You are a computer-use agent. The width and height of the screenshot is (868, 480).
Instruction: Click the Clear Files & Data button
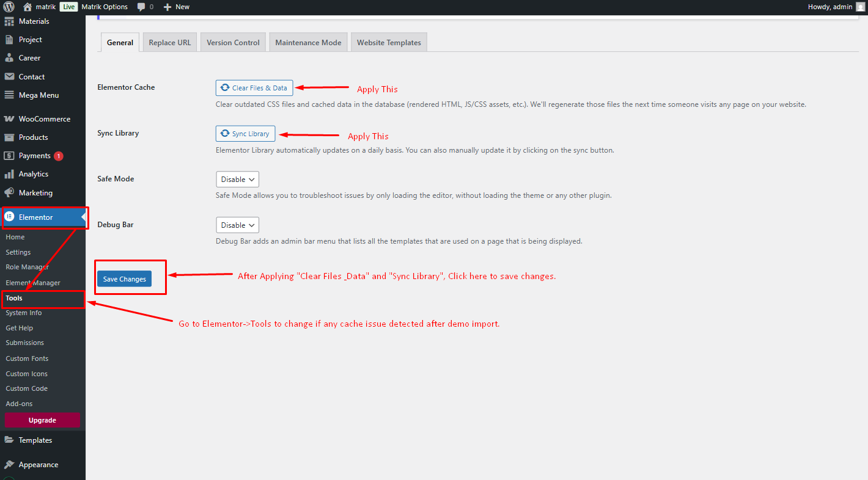[x=254, y=88]
